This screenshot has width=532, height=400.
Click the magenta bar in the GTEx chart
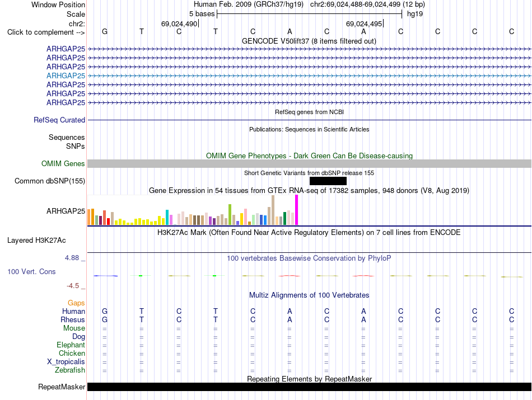click(x=297, y=210)
